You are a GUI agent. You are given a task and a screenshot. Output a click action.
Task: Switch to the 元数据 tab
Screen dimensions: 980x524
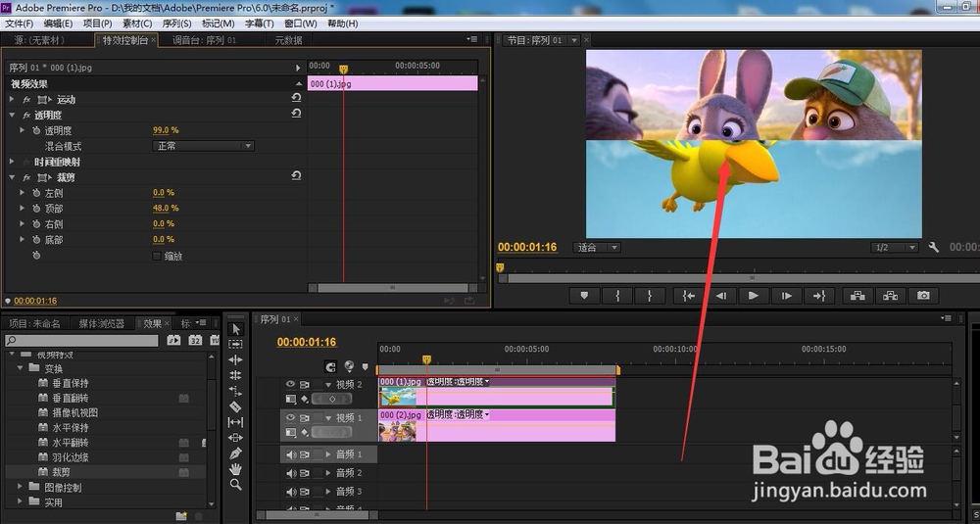click(x=288, y=40)
